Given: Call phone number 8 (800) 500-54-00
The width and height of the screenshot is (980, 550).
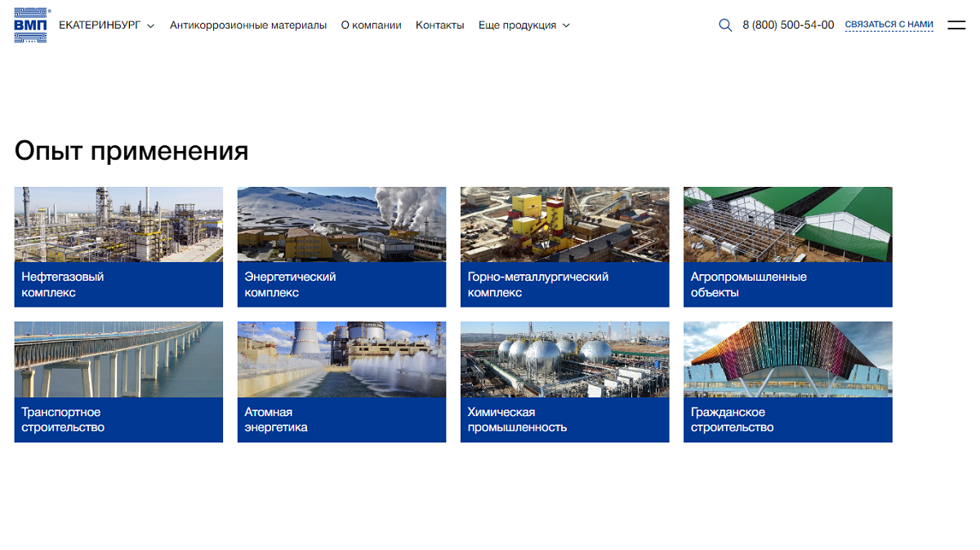Looking at the screenshot, I should tap(788, 25).
